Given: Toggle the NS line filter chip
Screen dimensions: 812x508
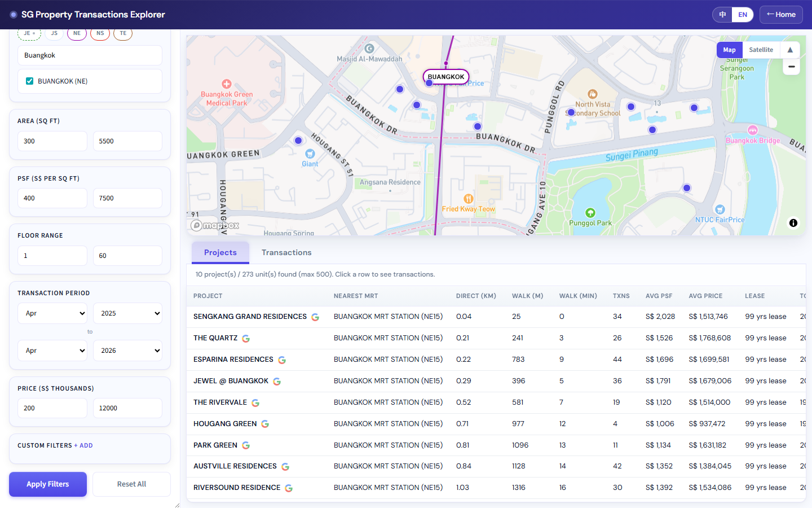Looking at the screenshot, I should click(100, 33).
